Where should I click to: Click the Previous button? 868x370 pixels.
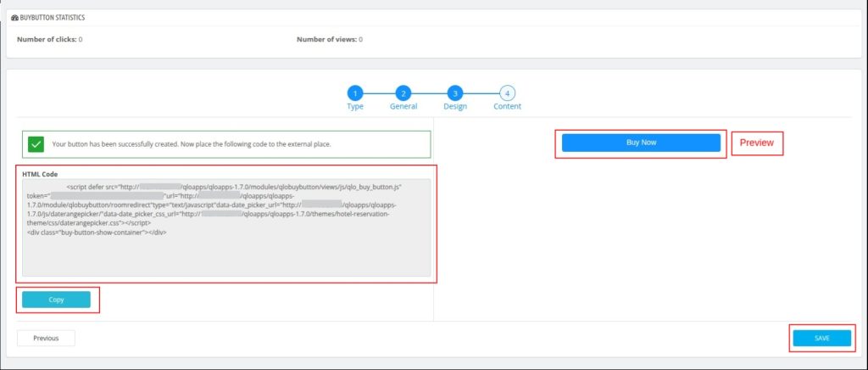tap(46, 338)
